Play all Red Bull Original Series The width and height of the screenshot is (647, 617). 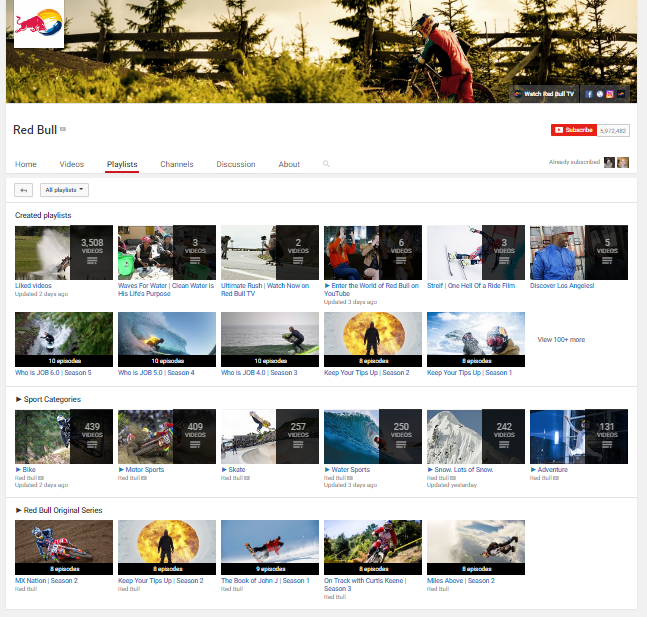pyautogui.click(x=59, y=510)
